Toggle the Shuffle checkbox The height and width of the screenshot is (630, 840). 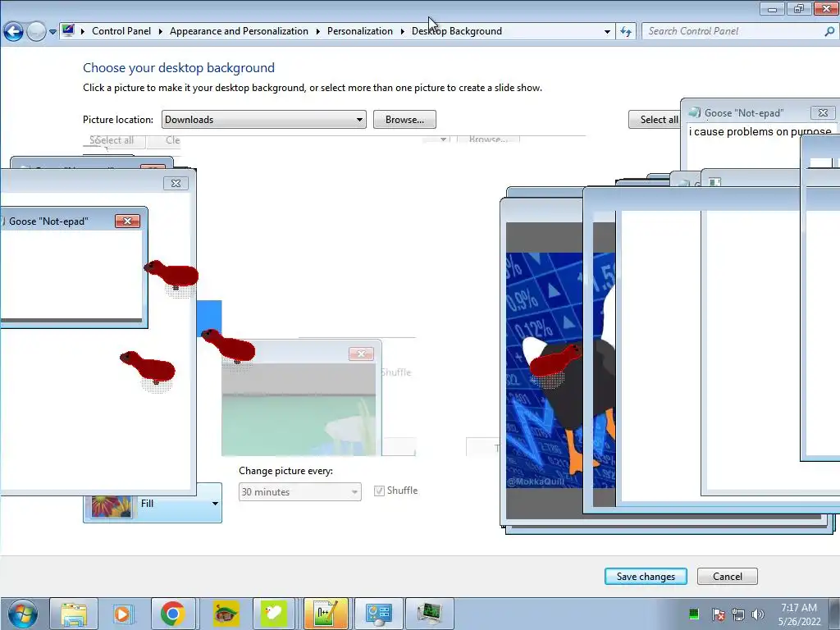tap(379, 491)
